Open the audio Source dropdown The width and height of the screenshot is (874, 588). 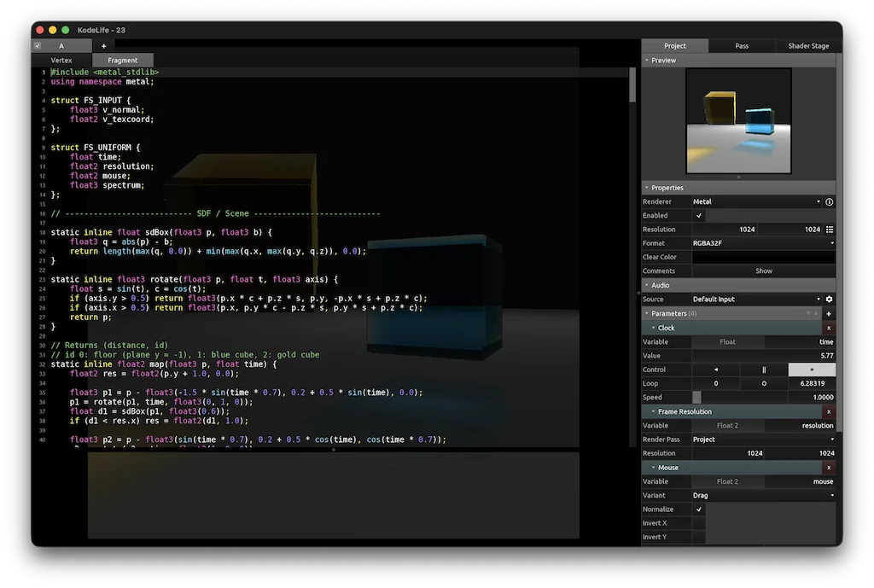coord(757,300)
